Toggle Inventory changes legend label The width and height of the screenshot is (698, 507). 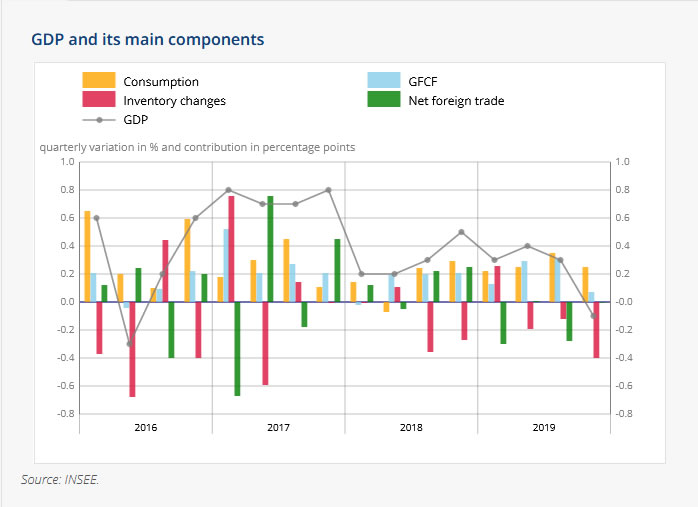[174, 100]
